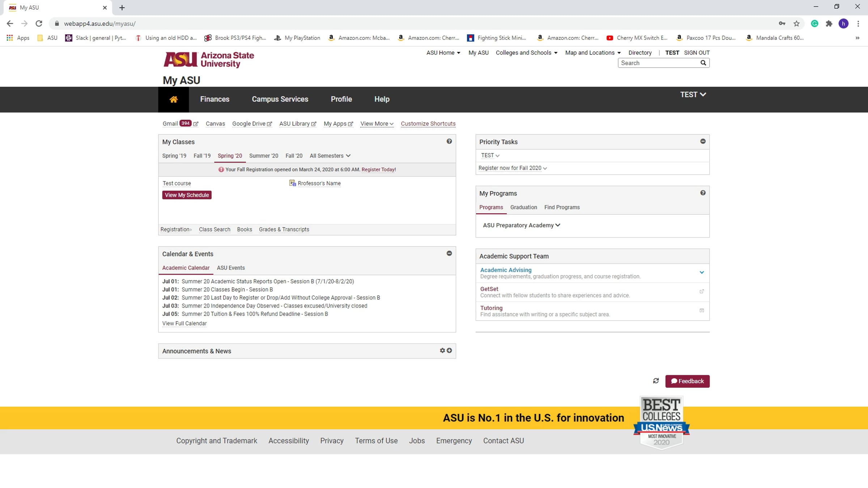Expand the View More shortcuts

click(x=377, y=124)
